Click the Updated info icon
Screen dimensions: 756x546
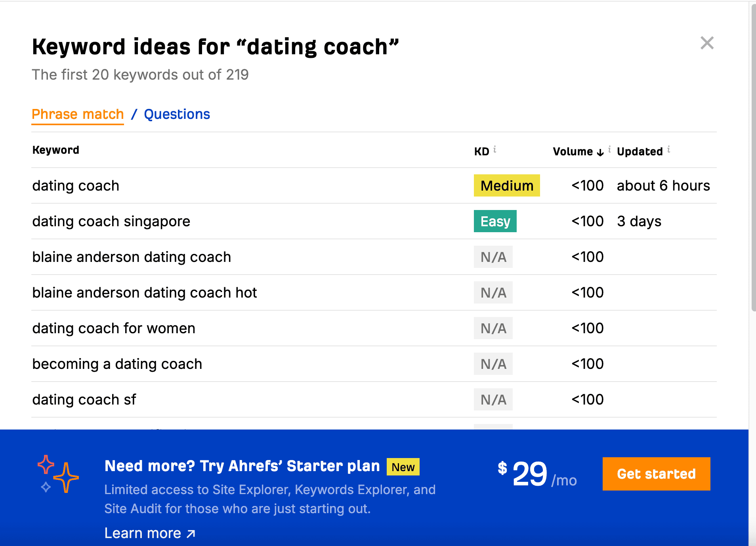coord(669,149)
